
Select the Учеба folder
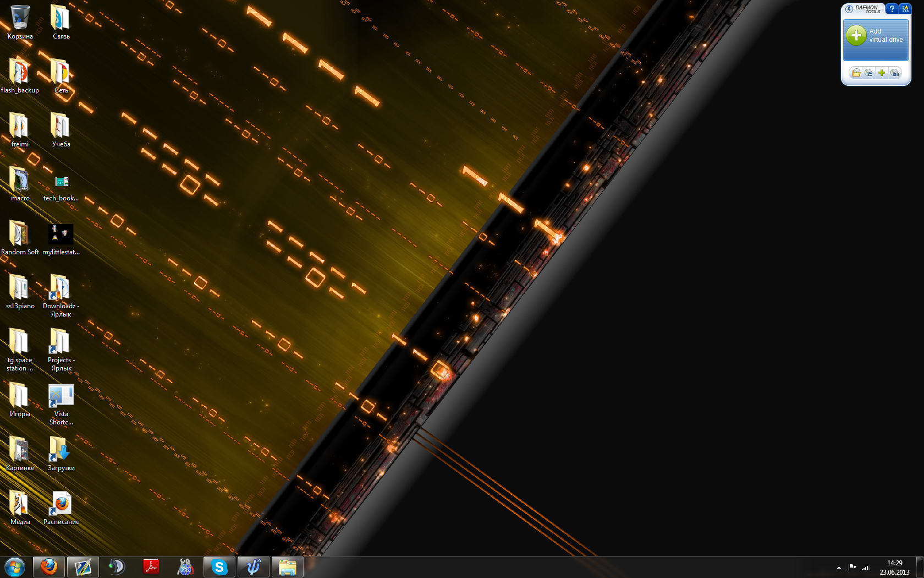point(61,130)
